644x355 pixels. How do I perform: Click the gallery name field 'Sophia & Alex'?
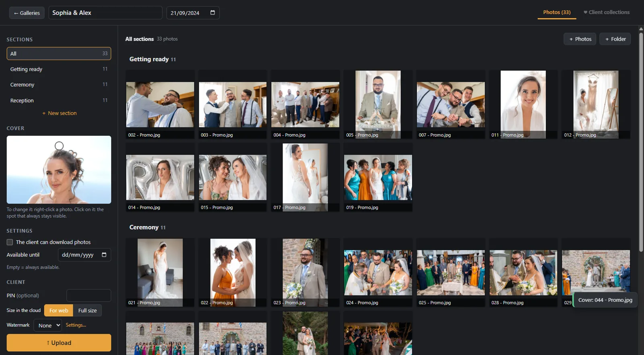(x=105, y=12)
